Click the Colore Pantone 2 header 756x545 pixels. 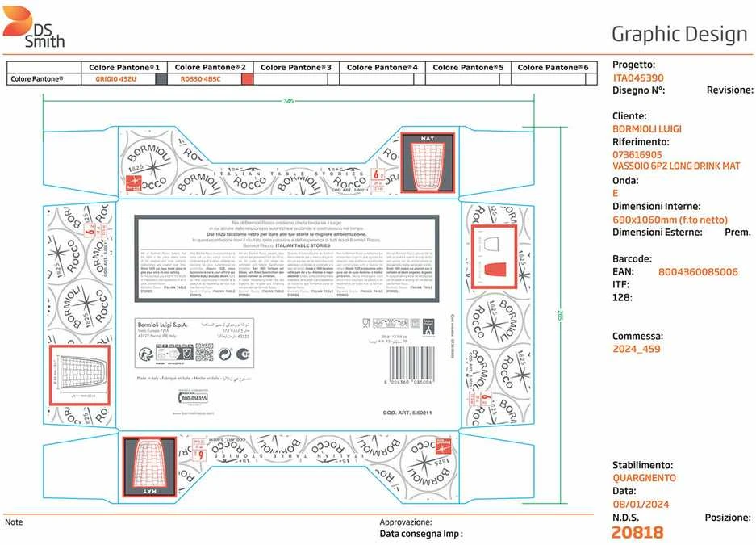tap(211, 68)
